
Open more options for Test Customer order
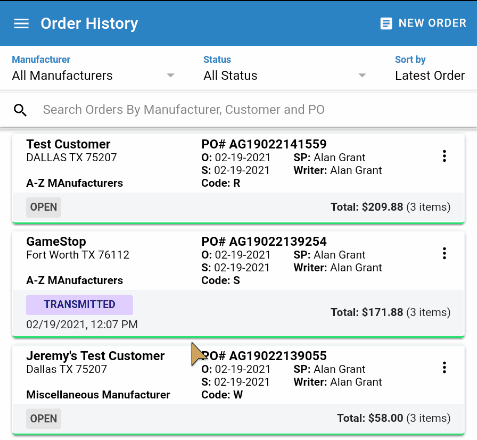point(444,156)
